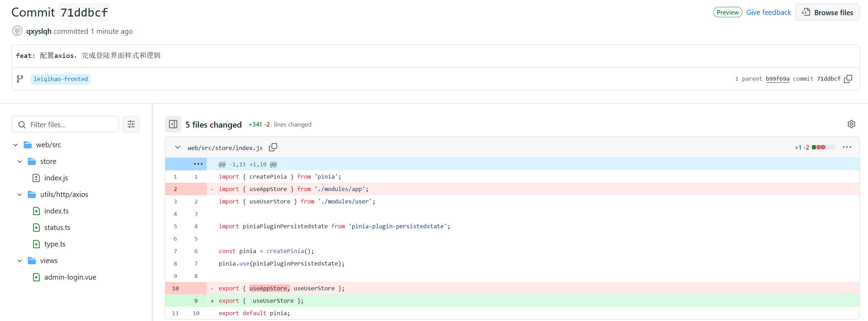Screen dimensions: 868x321
Task: Click the git branch icon
Action: [x=20, y=79]
